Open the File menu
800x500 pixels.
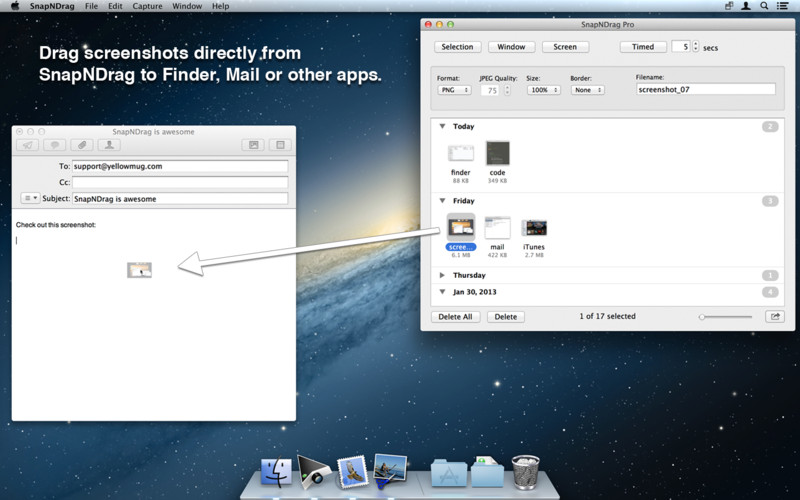91,6
